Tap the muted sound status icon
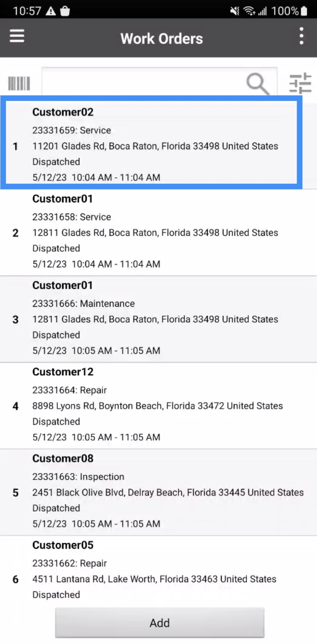 click(235, 11)
